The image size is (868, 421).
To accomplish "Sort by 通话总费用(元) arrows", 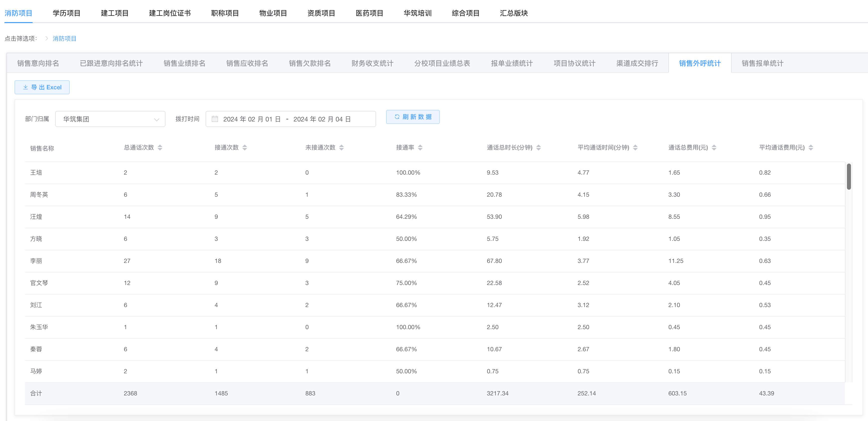I will tap(714, 148).
